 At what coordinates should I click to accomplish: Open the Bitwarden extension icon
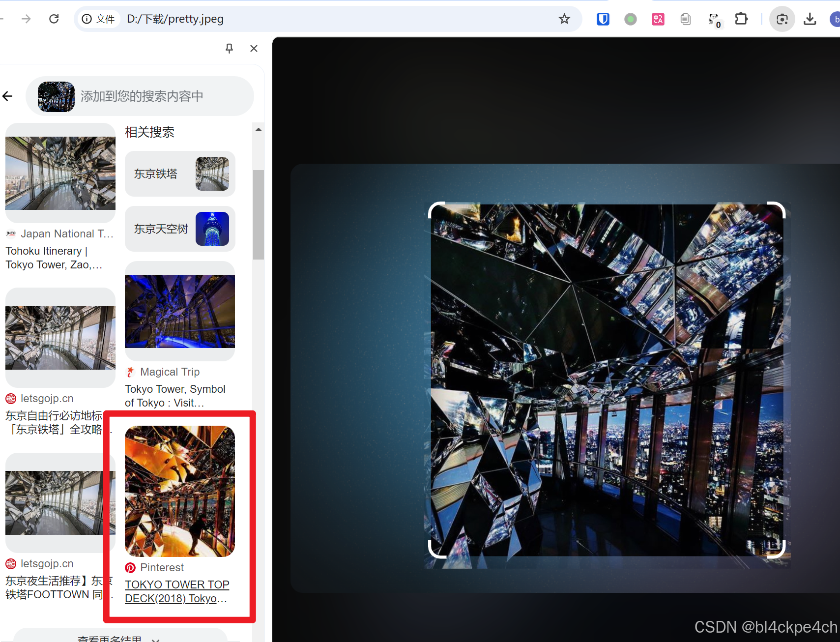(x=603, y=19)
